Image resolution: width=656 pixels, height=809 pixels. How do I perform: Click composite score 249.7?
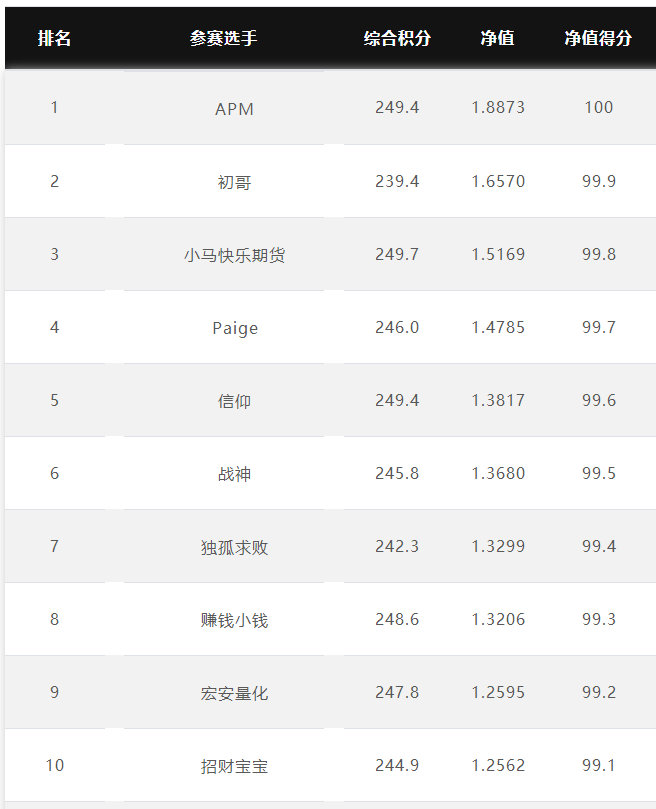click(x=397, y=254)
